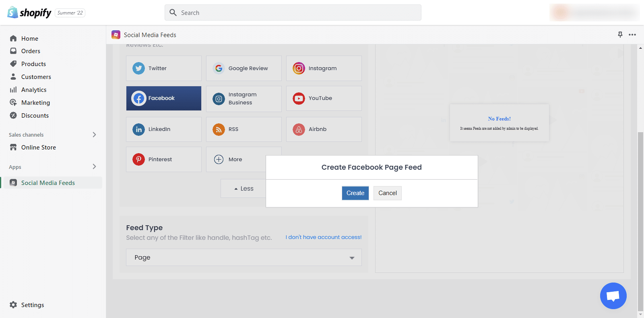
Task: Open the blurred account menu
Action: click(x=594, y=12)
